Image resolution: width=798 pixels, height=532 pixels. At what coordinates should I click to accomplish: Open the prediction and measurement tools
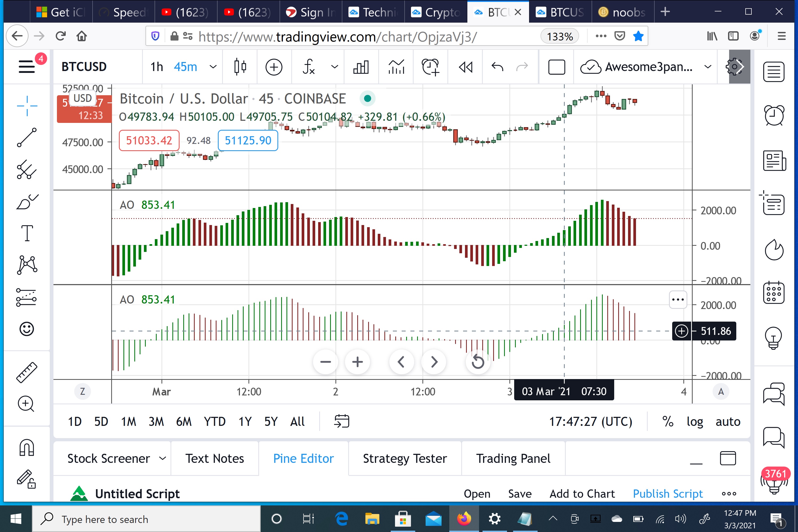click(26, 298)
